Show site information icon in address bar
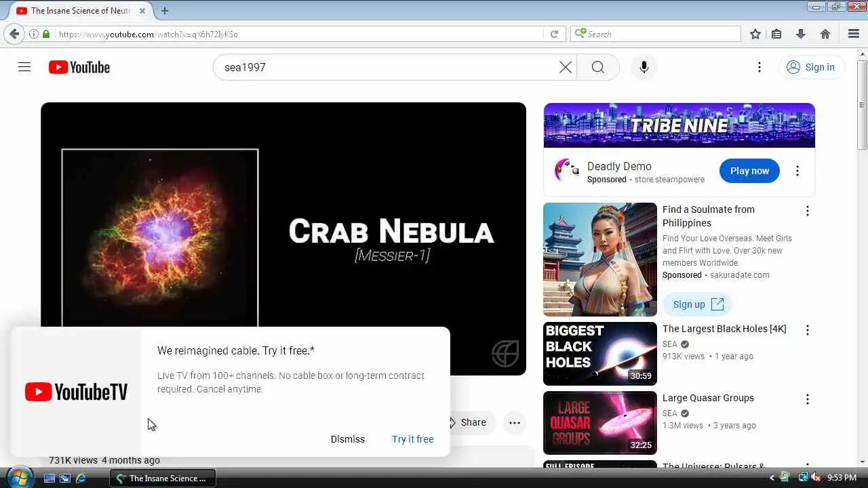This screenshot has height=488, width=868. click(x=33, y=34)
